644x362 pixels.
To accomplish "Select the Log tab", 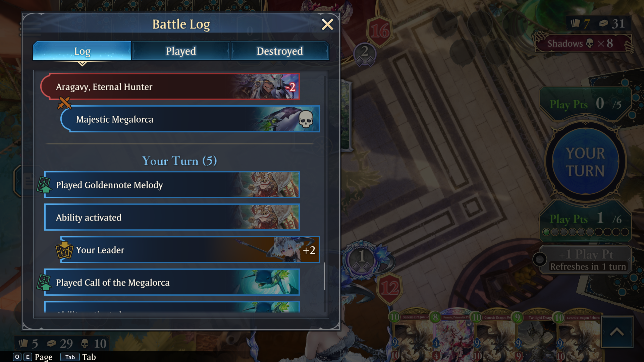I will coord(82,51).
